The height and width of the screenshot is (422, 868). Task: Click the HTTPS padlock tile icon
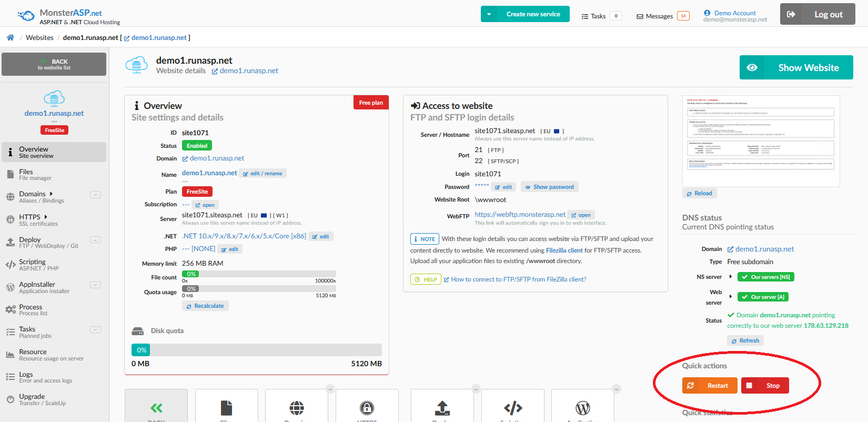tap(367, 407)
